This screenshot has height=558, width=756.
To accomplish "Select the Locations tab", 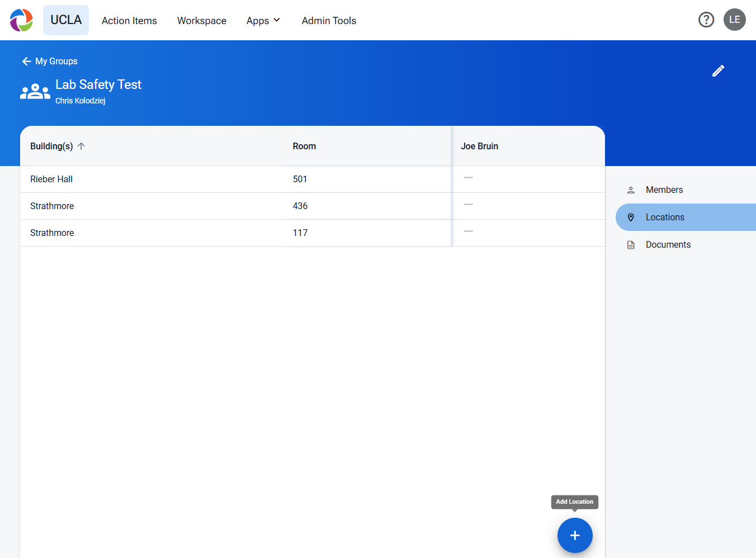I will pyautogui.click(x=686, y=217).
